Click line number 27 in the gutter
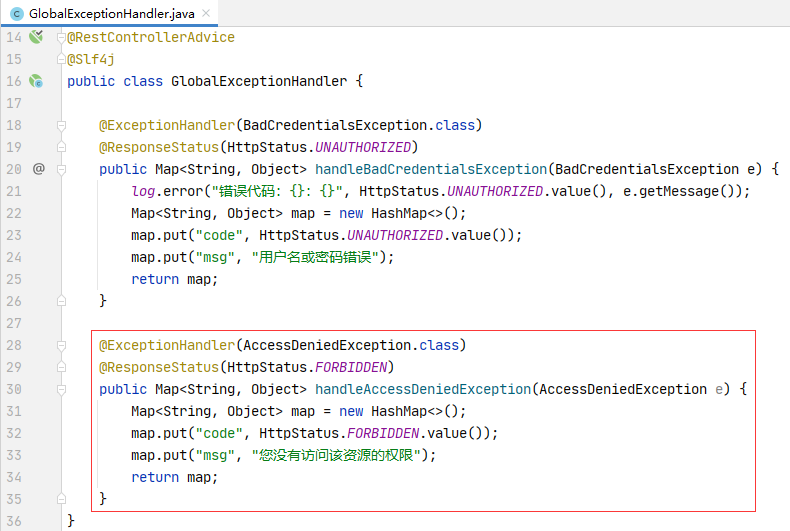Screen dimensions: 790x531 [x=14, y=323]
